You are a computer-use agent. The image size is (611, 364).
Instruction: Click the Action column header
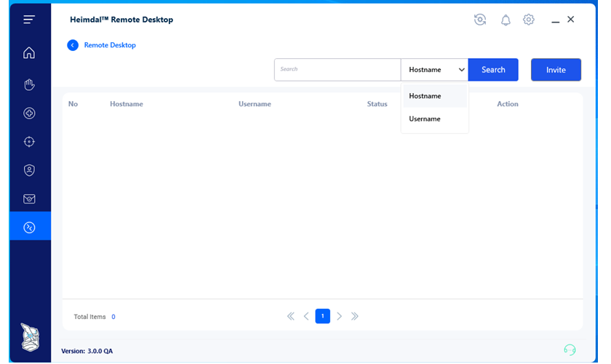pyautogui.click(x=508, y=104)
